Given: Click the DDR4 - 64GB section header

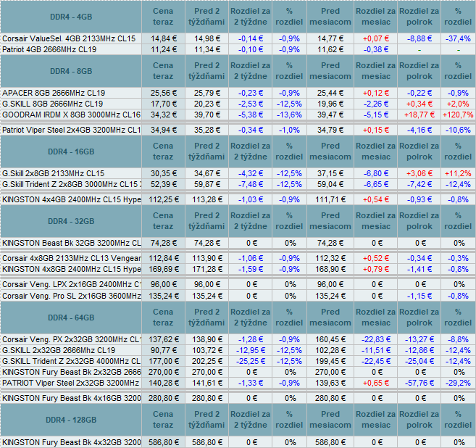Looking at the screenshot, I should point(71,318).
